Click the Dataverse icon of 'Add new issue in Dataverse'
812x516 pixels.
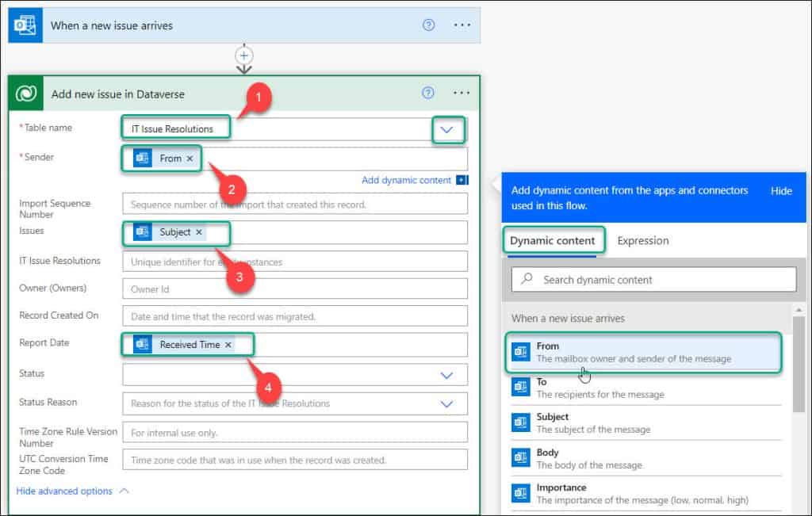(x=26, y=94)
